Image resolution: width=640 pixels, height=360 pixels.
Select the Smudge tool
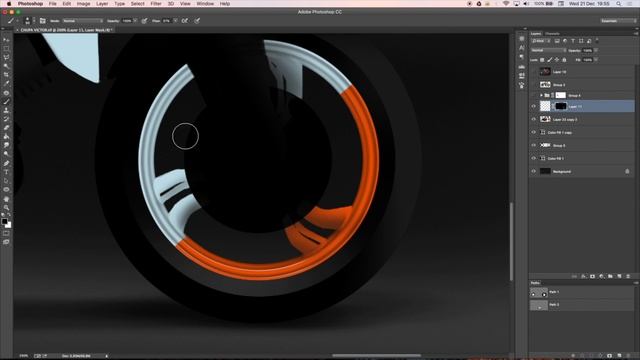tap(6, 145)
